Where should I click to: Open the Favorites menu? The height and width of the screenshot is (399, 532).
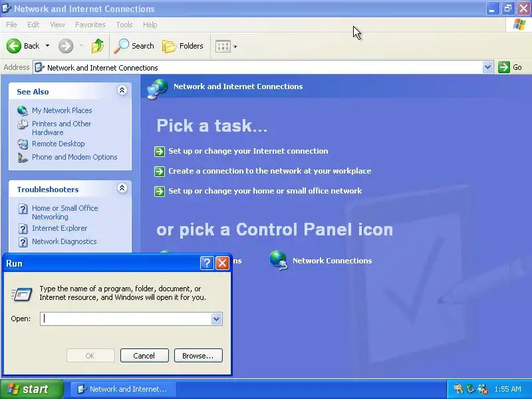coord(90,25)
